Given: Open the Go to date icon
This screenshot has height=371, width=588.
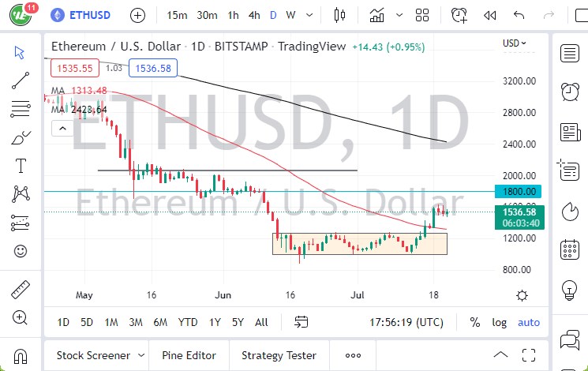Looking at the screenshot, I should [x=301, y=322].
